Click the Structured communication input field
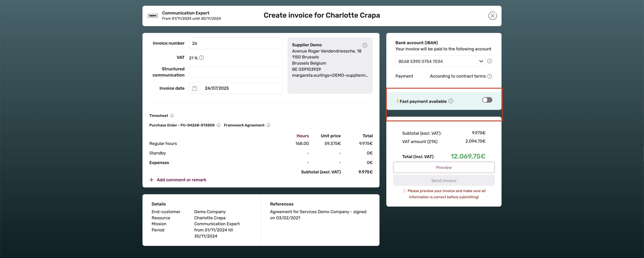The width and height of the screenshot is (644, 258). pyautogui.click(x=236, y=72)
